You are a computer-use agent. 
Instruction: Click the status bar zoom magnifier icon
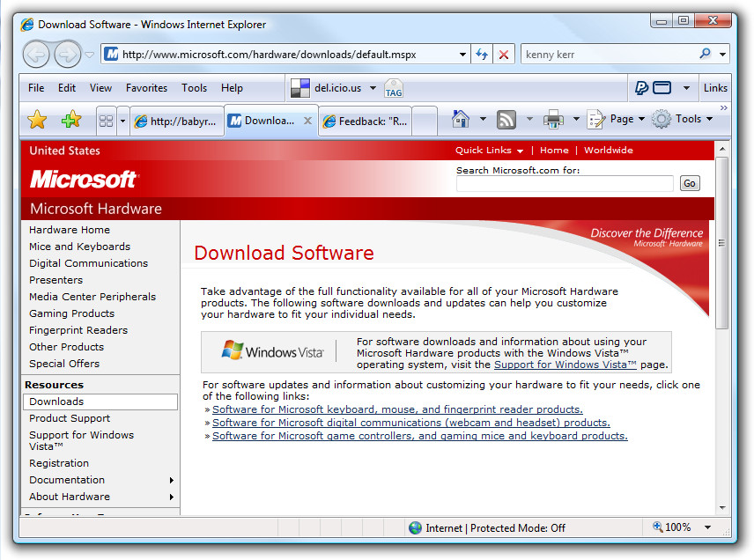pyautogui.click(x=657, y=527)
